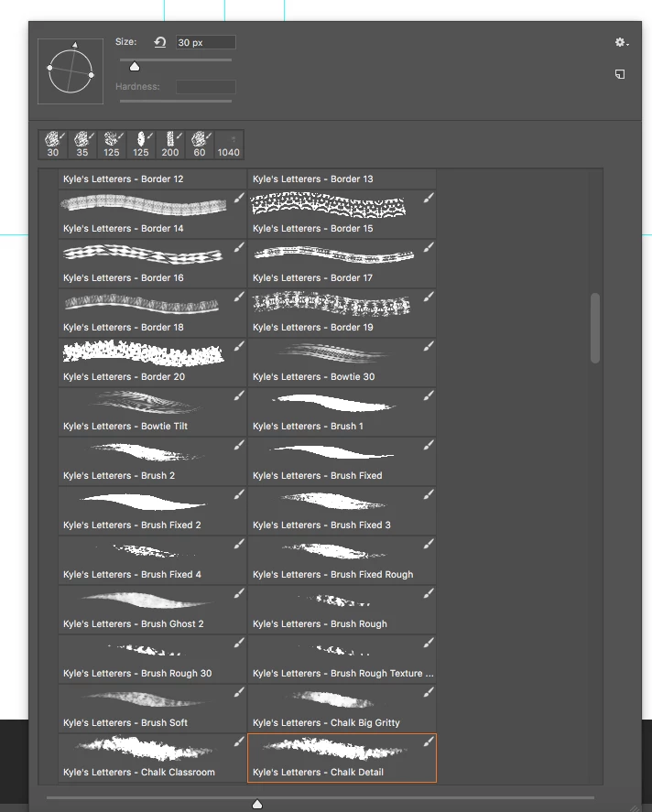Viewport: 652px width, 812px height.
Task: Open the brush preset settings gear menu
Action: coord(621,42)
